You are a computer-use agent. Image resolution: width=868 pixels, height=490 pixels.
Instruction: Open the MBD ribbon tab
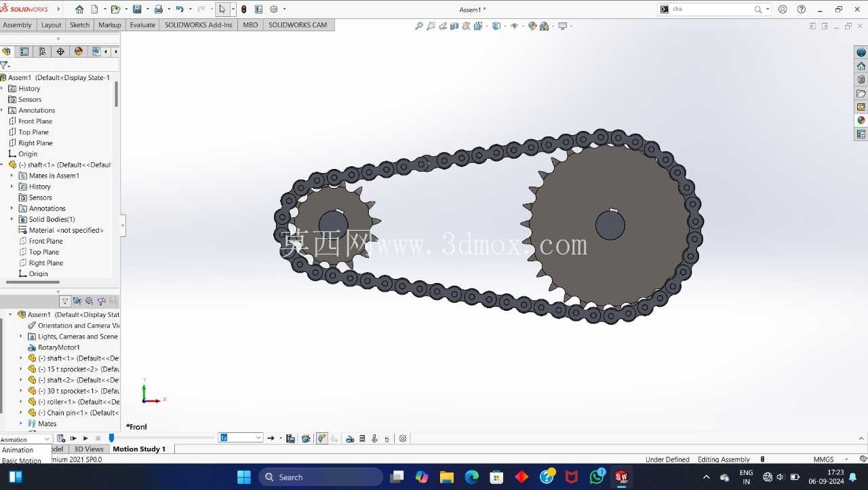coord(250,25)
